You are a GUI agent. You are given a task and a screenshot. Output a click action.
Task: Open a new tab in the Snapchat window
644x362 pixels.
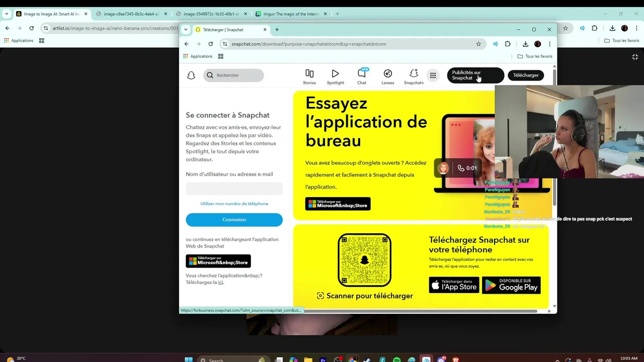click(277, 30)
